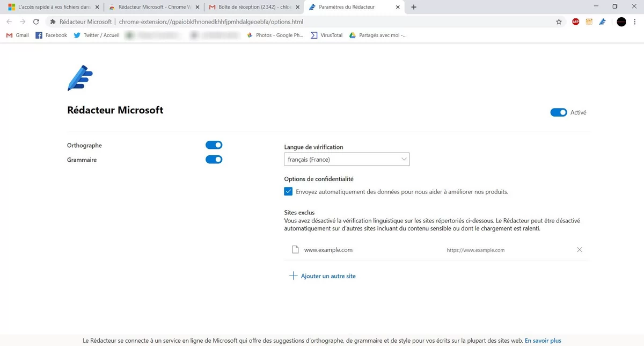The width and height of the screenshot is (644, 346).
Task: Open the Chrome profile avatar
Action: coord(621,22)
